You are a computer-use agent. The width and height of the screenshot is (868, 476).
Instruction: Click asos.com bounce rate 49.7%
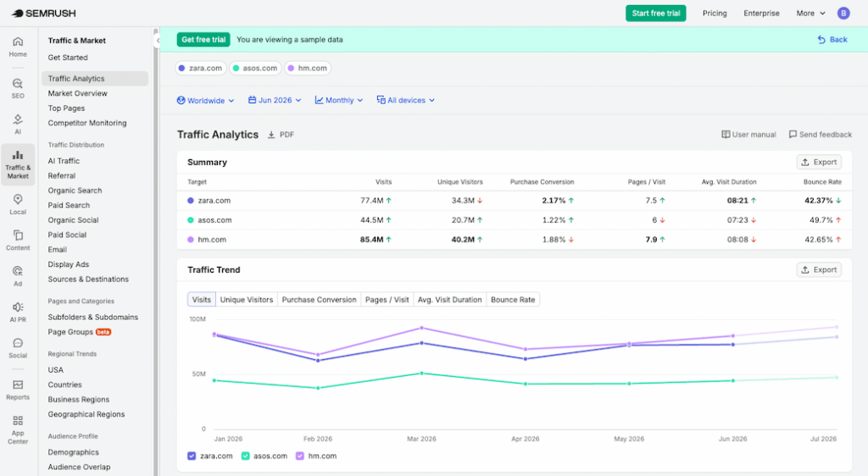pos(821,220)
